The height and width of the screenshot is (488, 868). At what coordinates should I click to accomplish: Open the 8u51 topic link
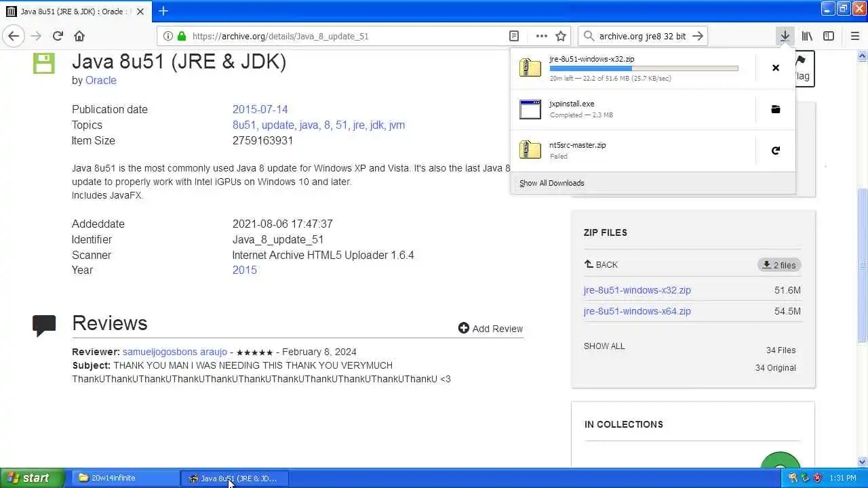pos(244,125)
